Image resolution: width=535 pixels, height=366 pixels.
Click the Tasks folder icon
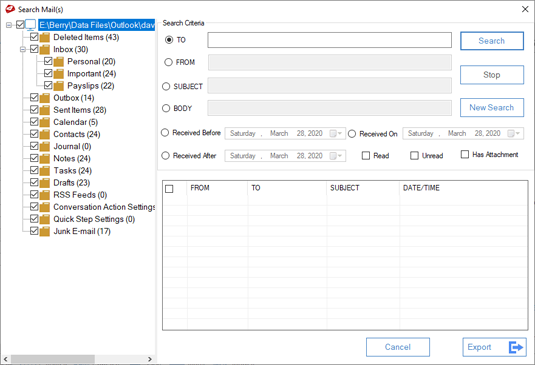(45, 171)
